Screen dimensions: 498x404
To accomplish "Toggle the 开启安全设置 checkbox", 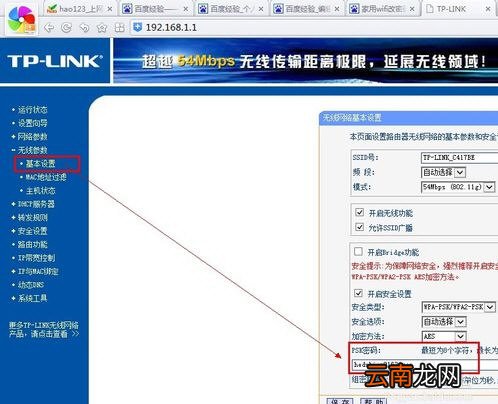I will (358, 293).
